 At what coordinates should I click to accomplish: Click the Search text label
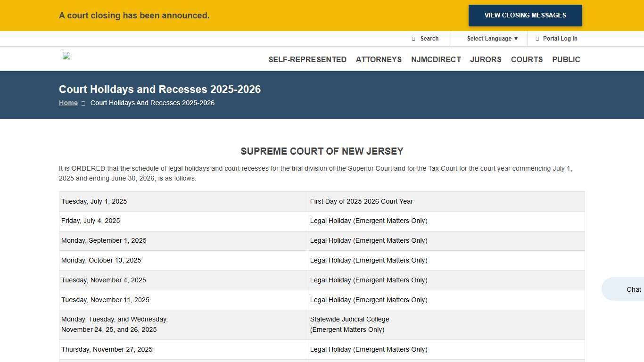(429, 38)
